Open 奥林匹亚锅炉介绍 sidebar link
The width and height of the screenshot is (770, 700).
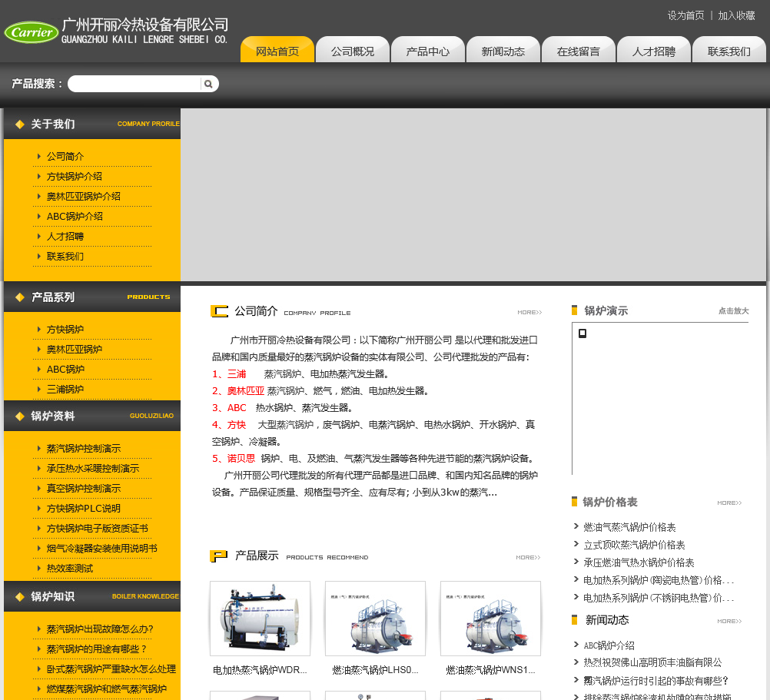[x=84, y=197]
